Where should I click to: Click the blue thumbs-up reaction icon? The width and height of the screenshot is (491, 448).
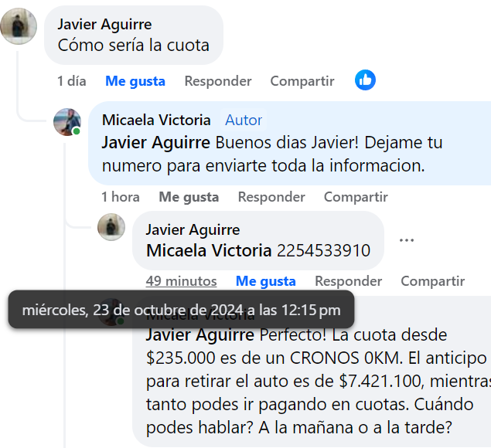[365, 80]
